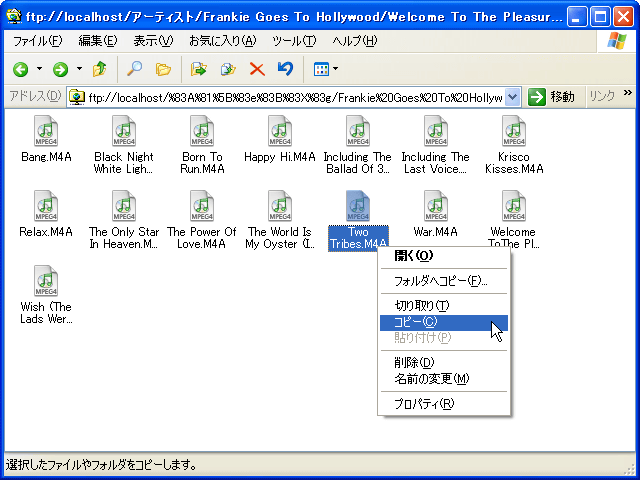The width and height of the screenshot is (640, 480).
Task: Click the Bang.M4A file name label
Action: (46, 157)
